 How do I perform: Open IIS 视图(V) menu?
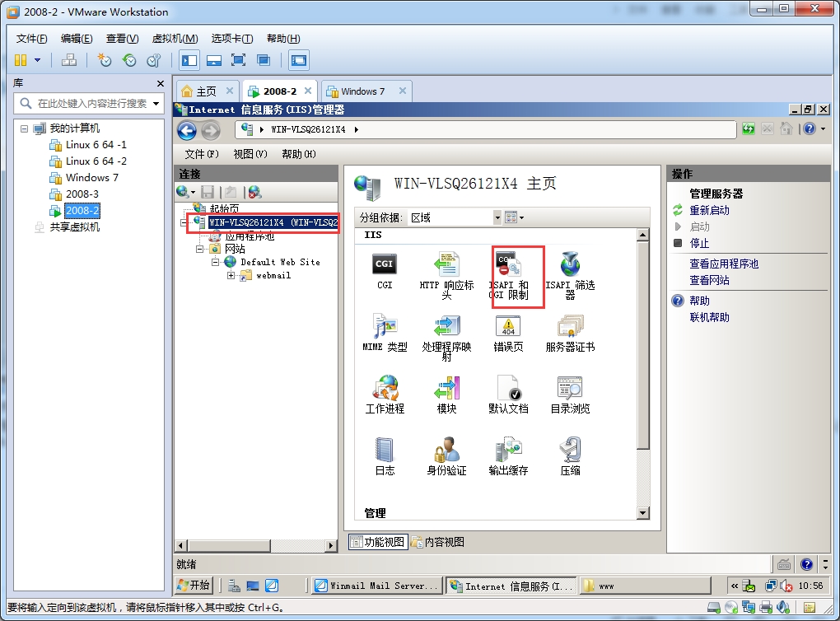[250, 154]
